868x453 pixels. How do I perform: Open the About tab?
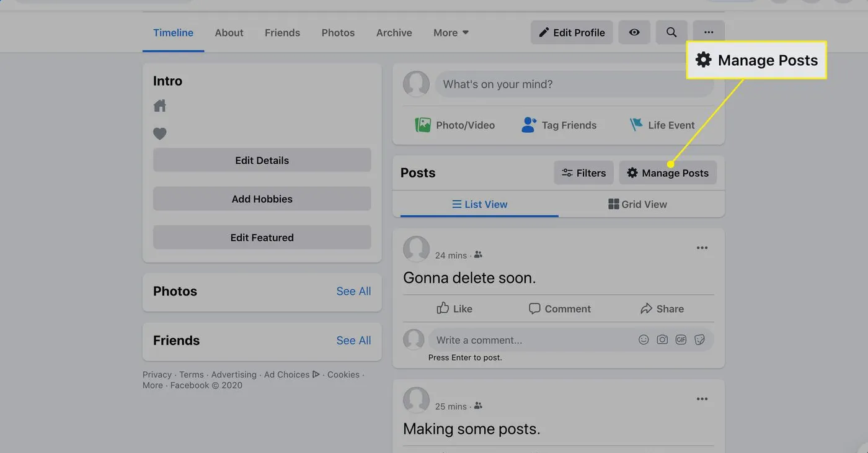click(x=229, y=32)
